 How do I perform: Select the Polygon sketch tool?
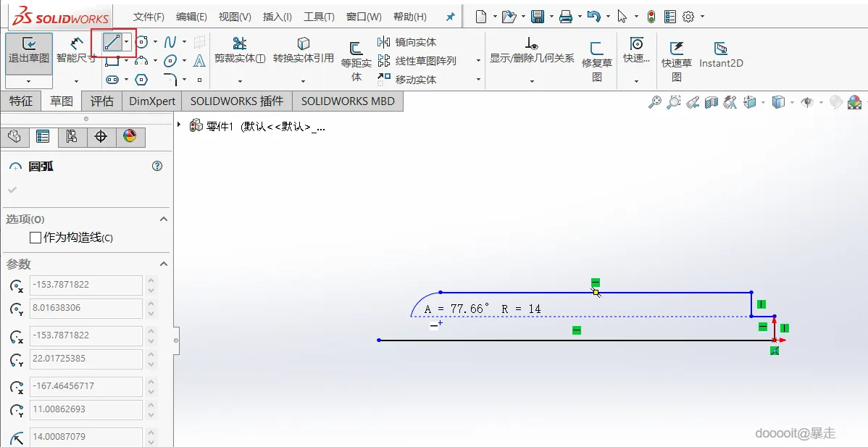pyautogui.click(x=142, y=80)
